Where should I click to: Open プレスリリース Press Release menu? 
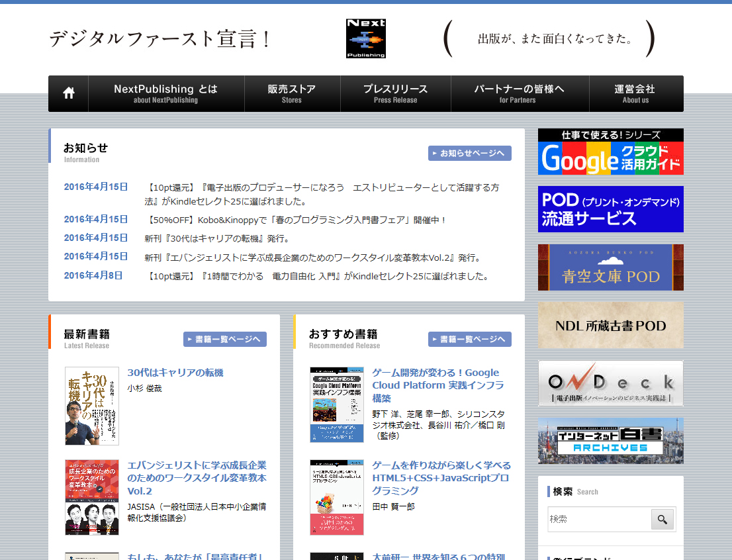tap(395, 93)
